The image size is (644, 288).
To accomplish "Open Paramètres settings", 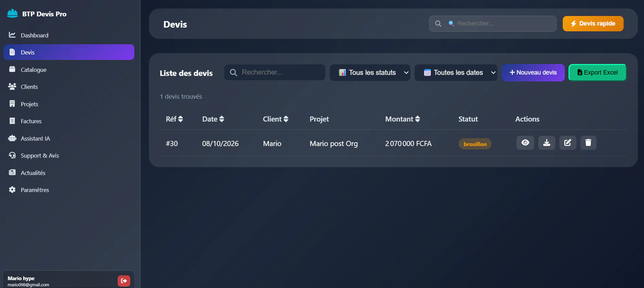I will [x=69, y=190].
